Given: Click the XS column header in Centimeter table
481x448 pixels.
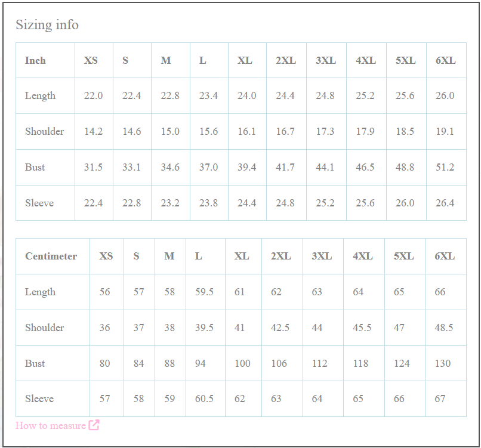Looking at the screenshot, I should pyautogui.click(x=106, y=256).
